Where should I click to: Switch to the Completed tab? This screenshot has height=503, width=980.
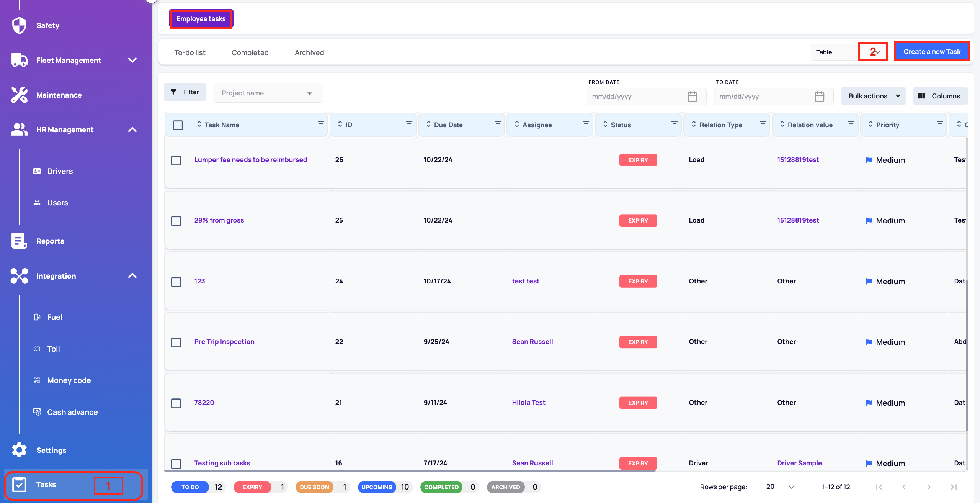[250, 52]
